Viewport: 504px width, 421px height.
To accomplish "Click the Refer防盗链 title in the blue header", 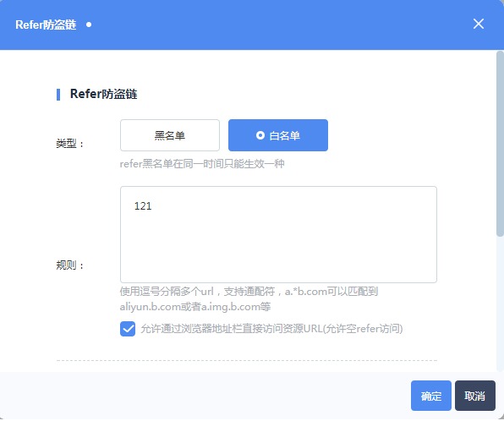I will pyautogui.click(x=46, y=25).
